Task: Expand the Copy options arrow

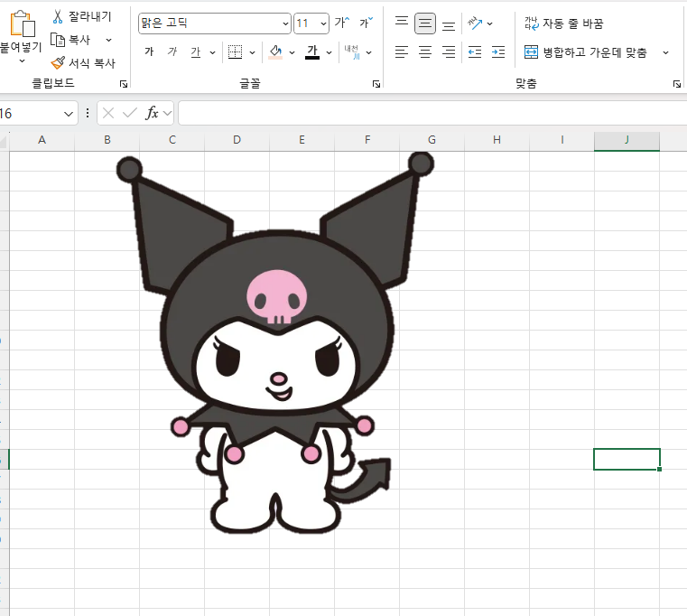Action: point(108,40)
